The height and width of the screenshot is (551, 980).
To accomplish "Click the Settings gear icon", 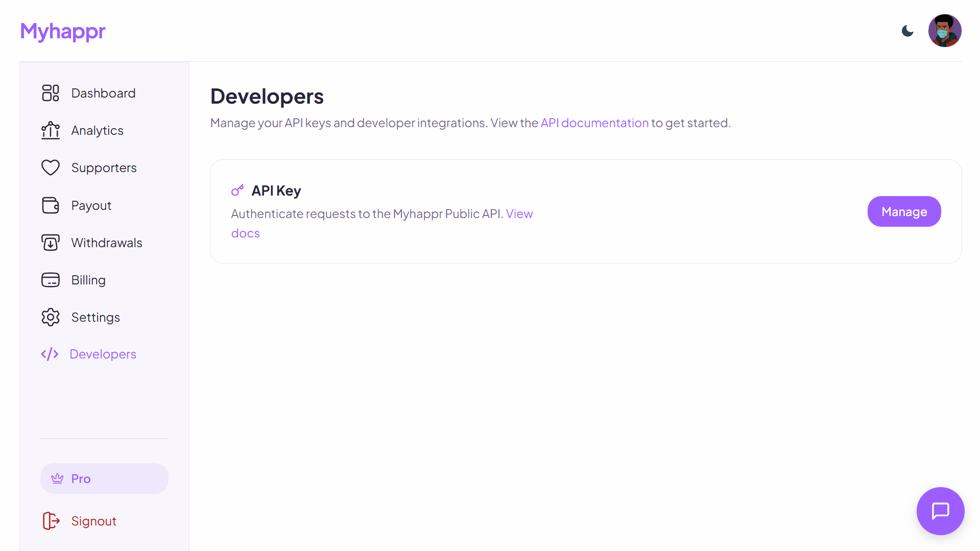I will (x=51, y=317).
